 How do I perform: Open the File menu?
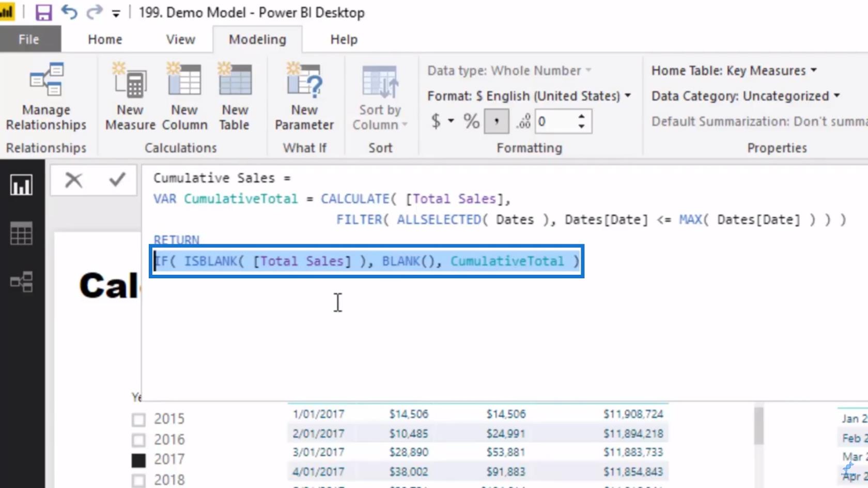pyautogui.click(x=29, y=39)
